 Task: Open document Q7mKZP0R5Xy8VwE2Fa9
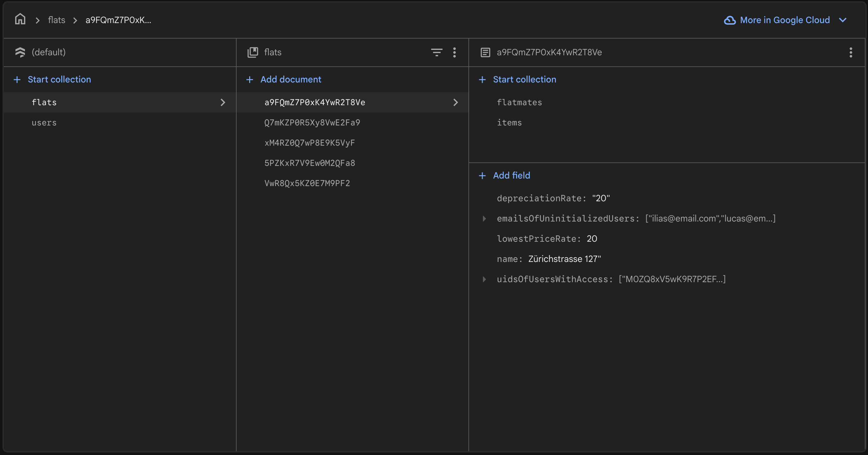pos(312,123)
